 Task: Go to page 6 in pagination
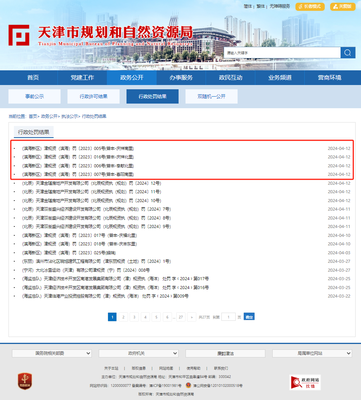coord(167,317)
